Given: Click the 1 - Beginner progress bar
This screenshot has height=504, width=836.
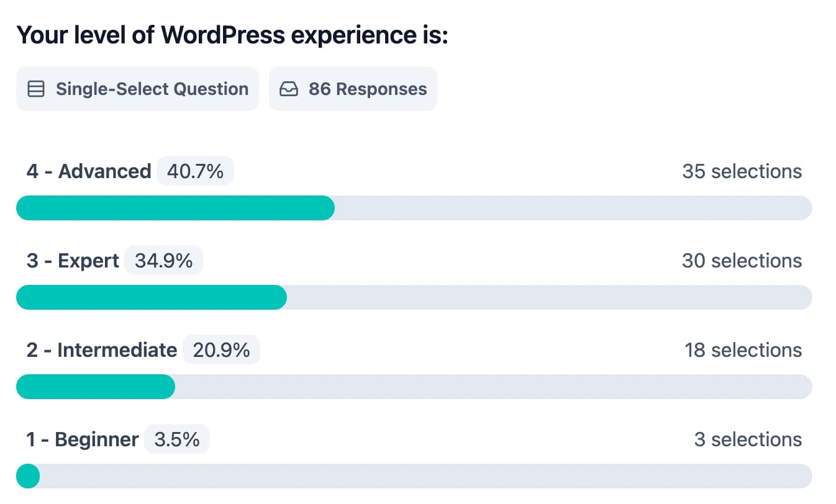Looking at the screenshot, I should pos(414,476).
